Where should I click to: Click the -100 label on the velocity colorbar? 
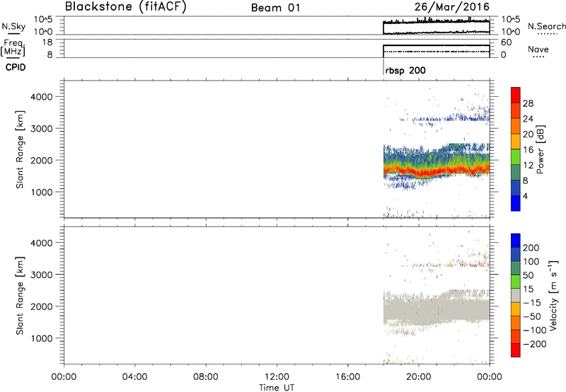click(x=534, y=330)
